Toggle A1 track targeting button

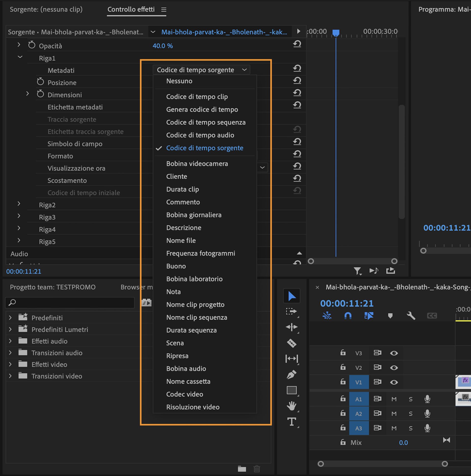[x=359, y=399]
